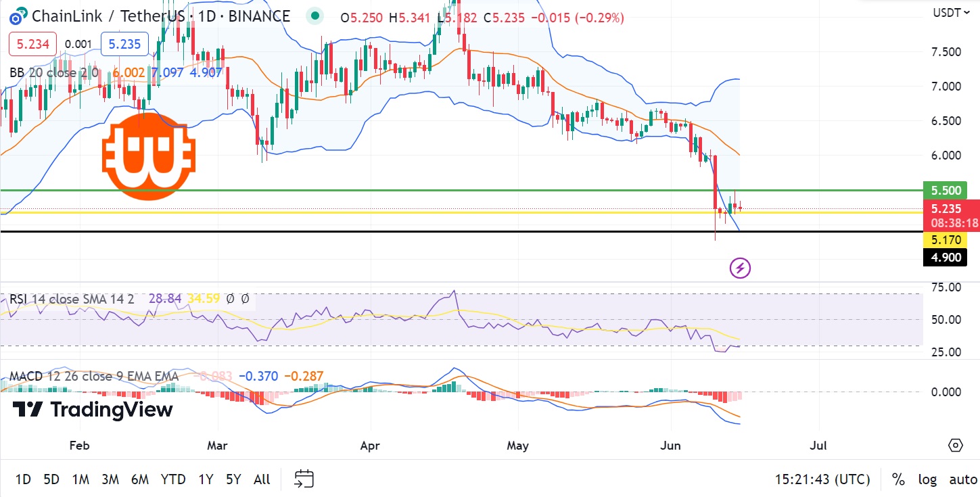Click the MACD value -0.370
Viewport: 980px width, 497px height.
pos(258,376)
